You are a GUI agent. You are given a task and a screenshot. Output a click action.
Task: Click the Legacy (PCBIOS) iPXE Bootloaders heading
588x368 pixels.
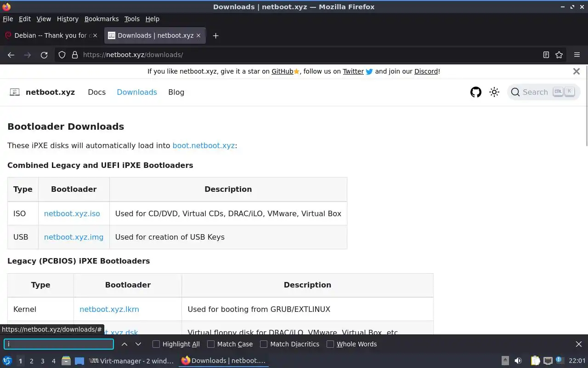tap(79, 261)
